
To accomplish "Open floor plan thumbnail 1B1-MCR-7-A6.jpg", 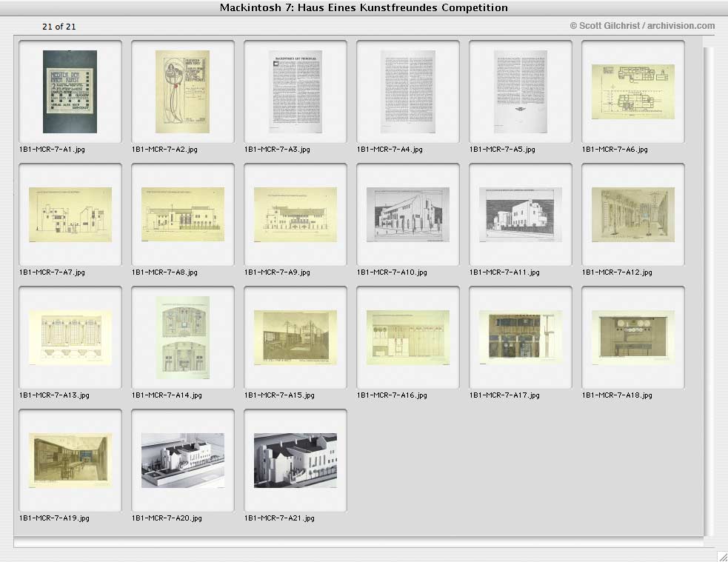I will click(633, 92).
